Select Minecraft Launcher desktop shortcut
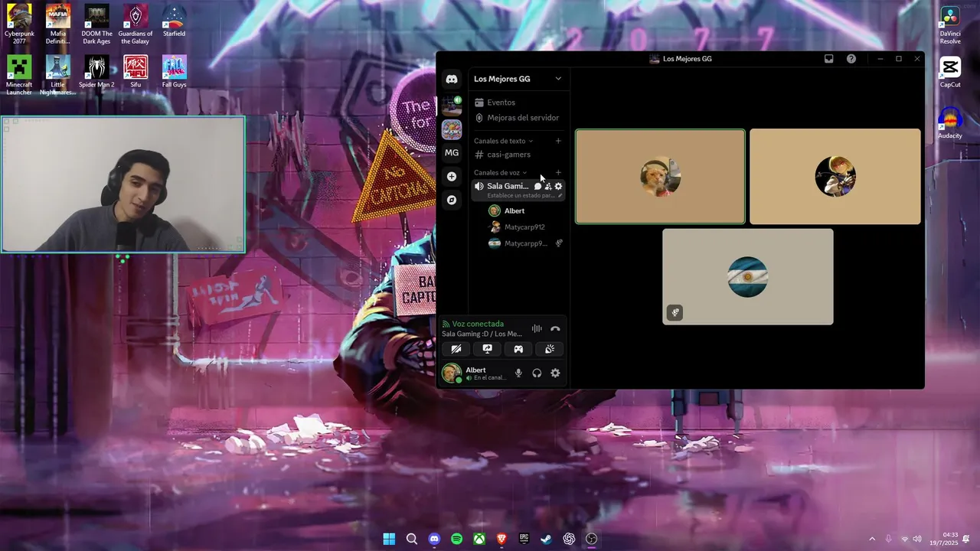This screenshot has width=980, height=551. pos(19,75)
